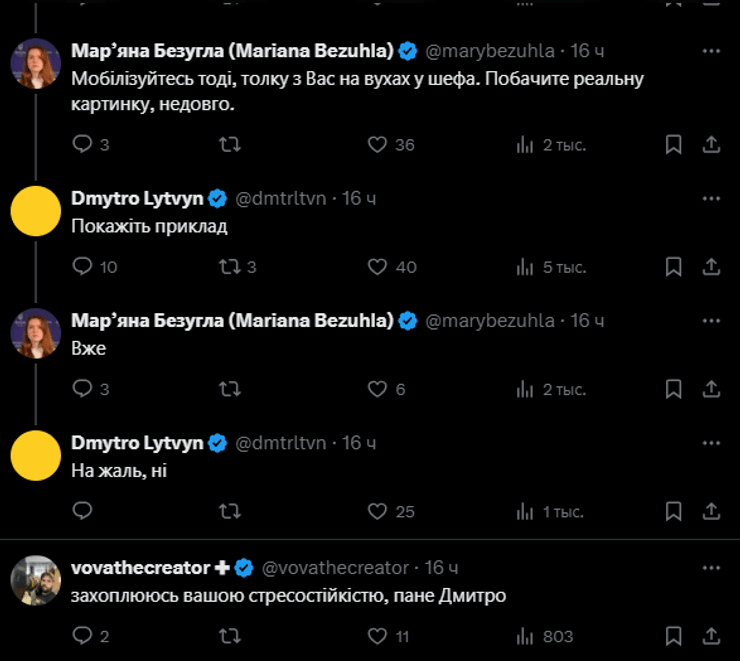
Task: Bookmark the "Вже" tweet by Bezuhla
Action: 673,389
